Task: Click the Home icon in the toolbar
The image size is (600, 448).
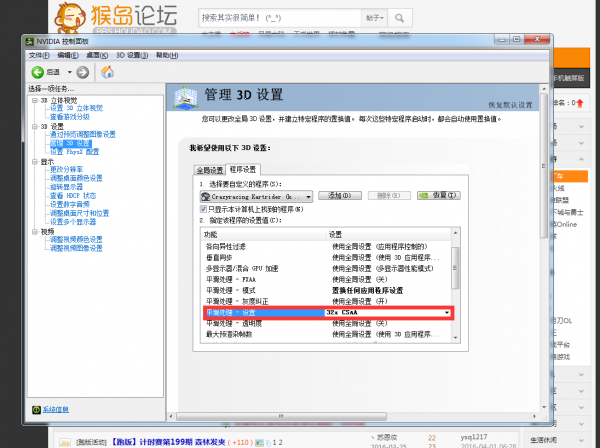Action: click(108, 72)
